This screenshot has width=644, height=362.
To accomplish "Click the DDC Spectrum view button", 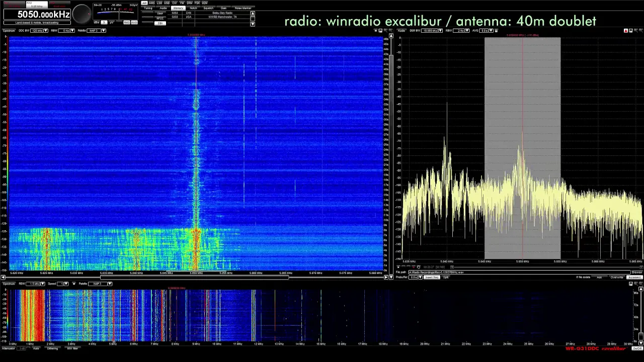I will click(x=9, y=31).
